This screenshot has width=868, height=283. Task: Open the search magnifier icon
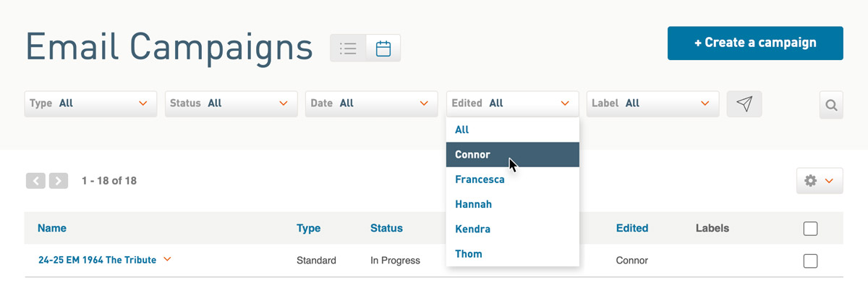point(831,106)
